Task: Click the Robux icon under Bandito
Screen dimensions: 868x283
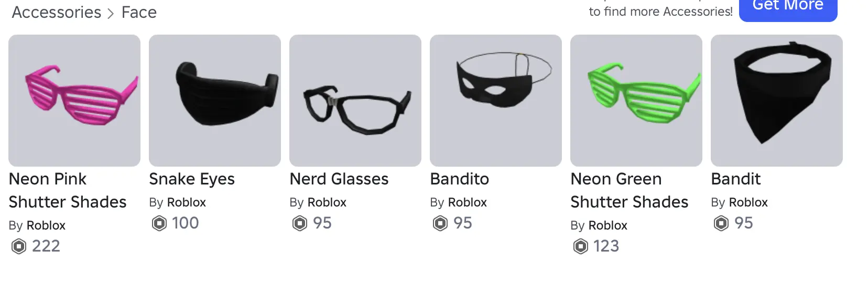Action: [440, 223]
